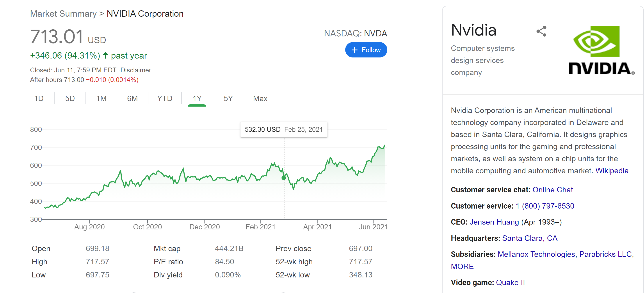Open the Parabricks LLC link

pos(605,254)
